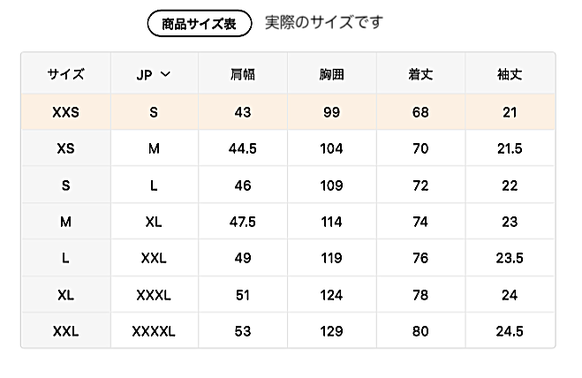Click the 74 length value cell

tap(421, 222)
